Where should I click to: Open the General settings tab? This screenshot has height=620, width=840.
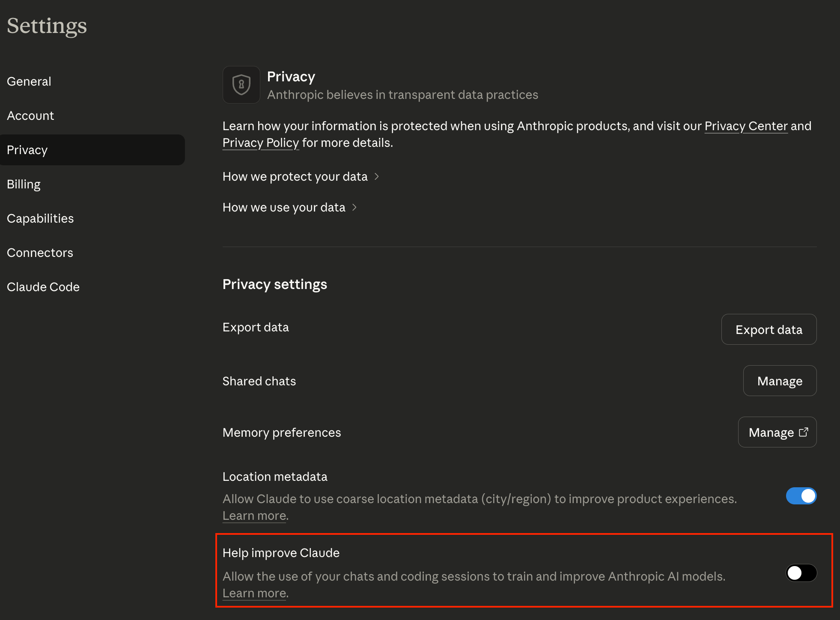pyautogui.click(x=29, y=81)
